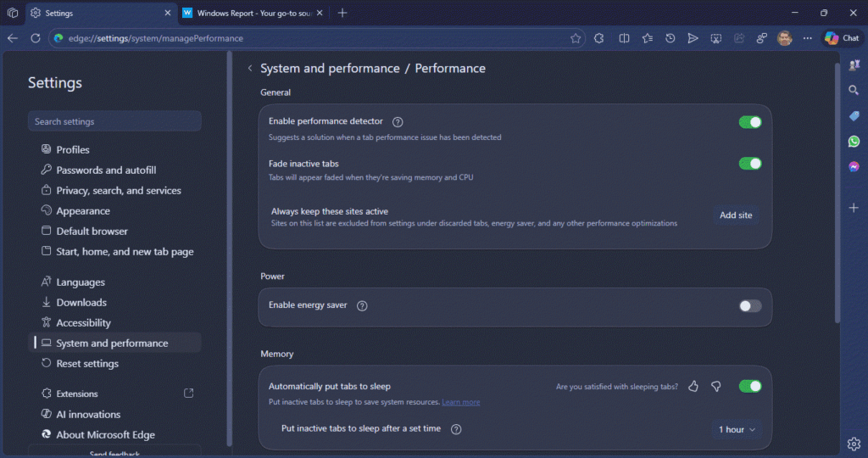Open Accessibility settings section
Viewport: 868px width, 458px height.
(x=114, y=323)
